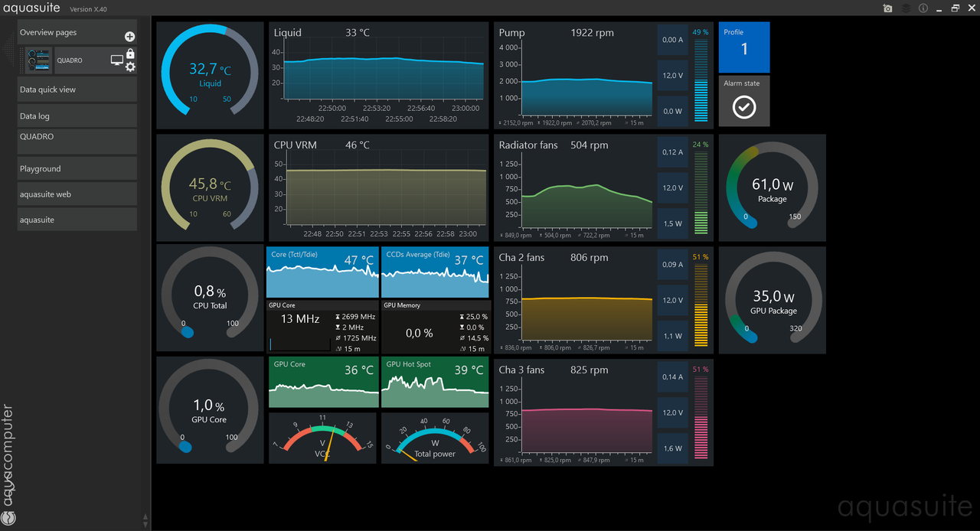Click the CPU VRM 46 °C chart
The image size is (980, 531).
click(x=378, y=187)
